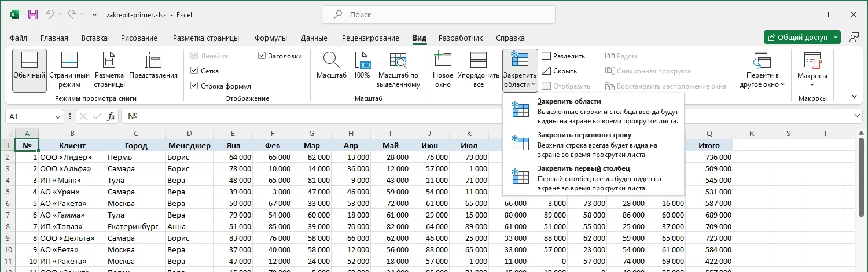The width and height of the screenshot is (868, 272).
Task: Open Quick Access Toolbar customize arrow
Action: point(94,14)
